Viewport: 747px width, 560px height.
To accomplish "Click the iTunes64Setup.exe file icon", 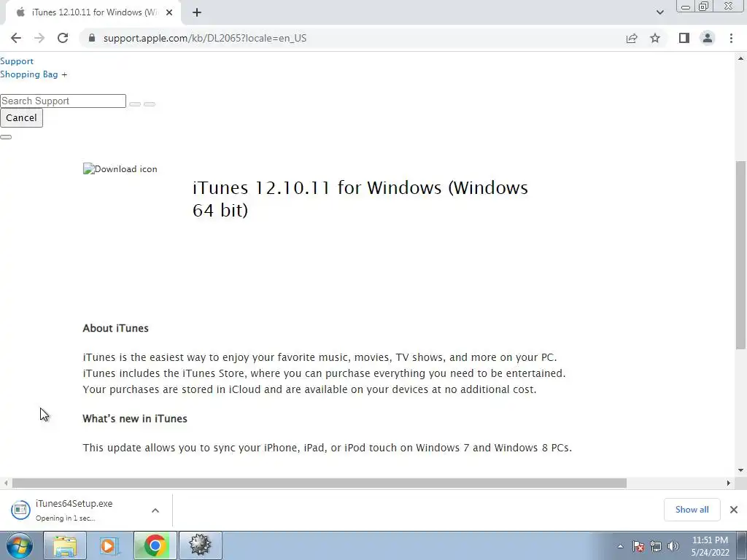I will [20, 510].
